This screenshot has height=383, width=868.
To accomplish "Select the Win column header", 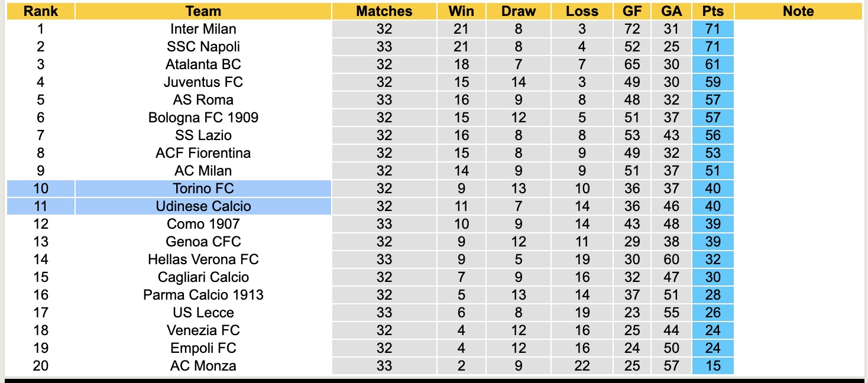I will 461,11.
